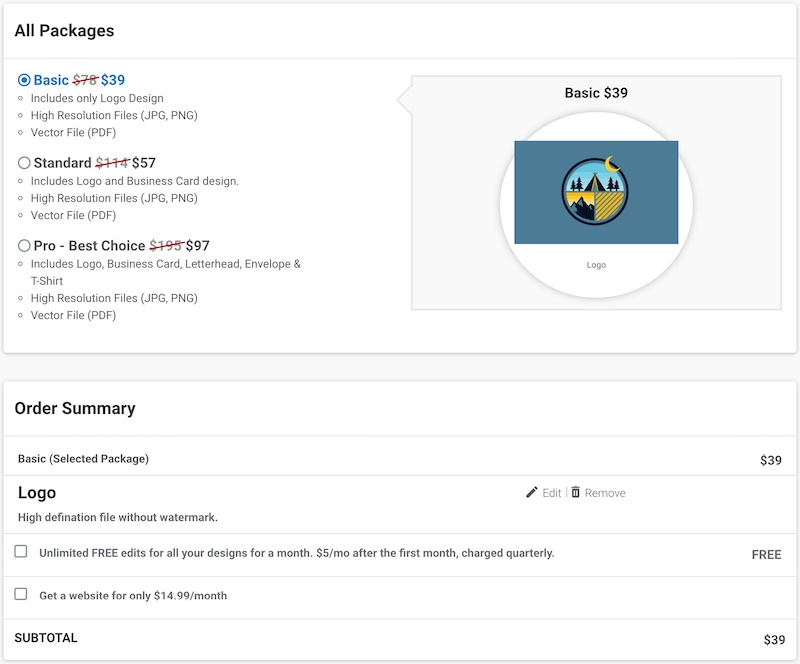Viewport: 800px width, 664px height.
Task: Click the Basic package title text
Action: coord(51,80)
